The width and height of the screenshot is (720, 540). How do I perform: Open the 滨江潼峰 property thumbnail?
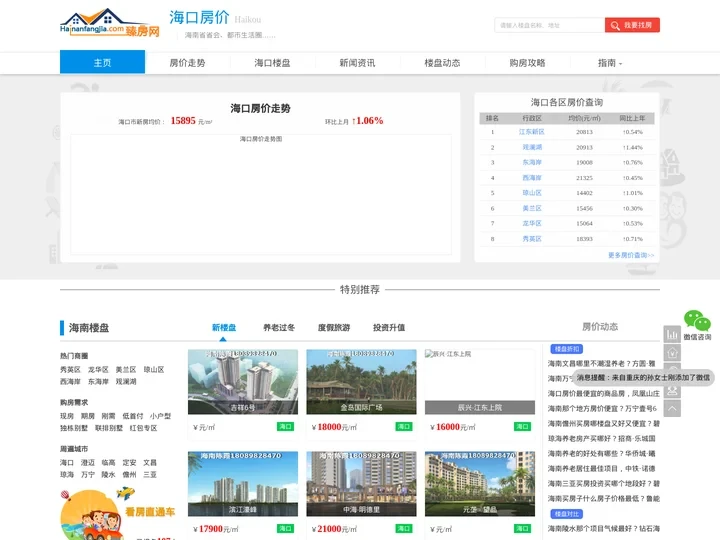pos(243,484)
